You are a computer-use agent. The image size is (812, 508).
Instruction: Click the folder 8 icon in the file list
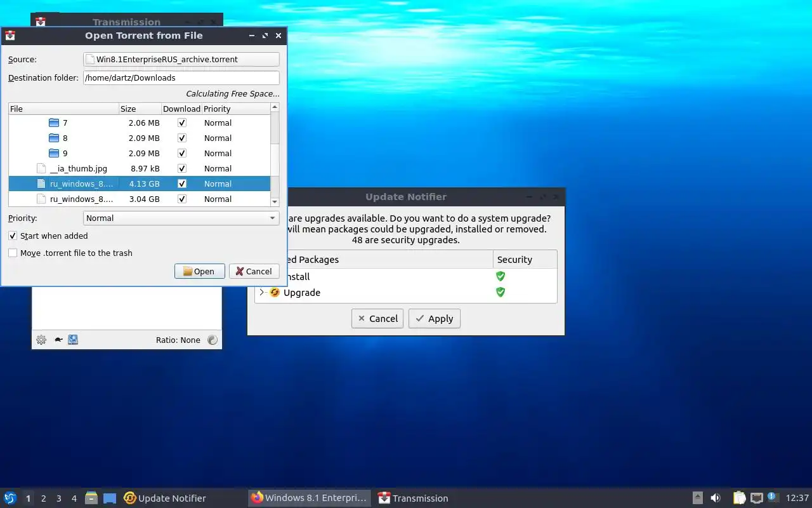(54, 138)
